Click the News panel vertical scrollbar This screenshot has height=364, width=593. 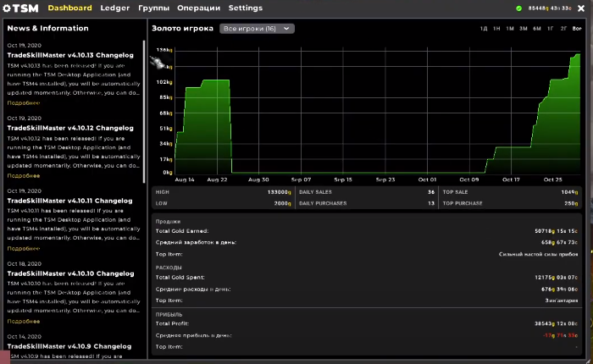(x=144, y=112)
